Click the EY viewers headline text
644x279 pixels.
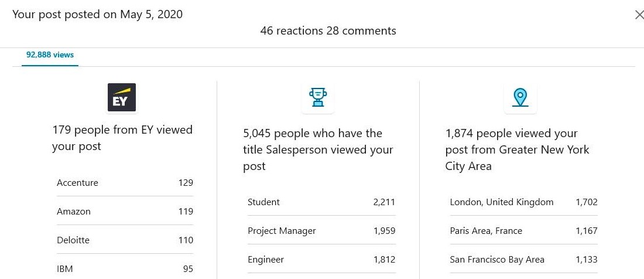point(122,138)
